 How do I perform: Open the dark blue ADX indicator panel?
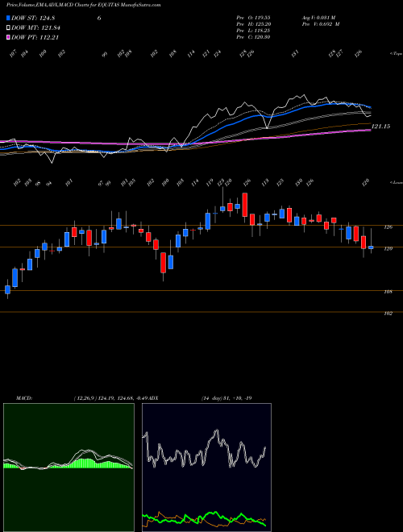tap(206, 468)
